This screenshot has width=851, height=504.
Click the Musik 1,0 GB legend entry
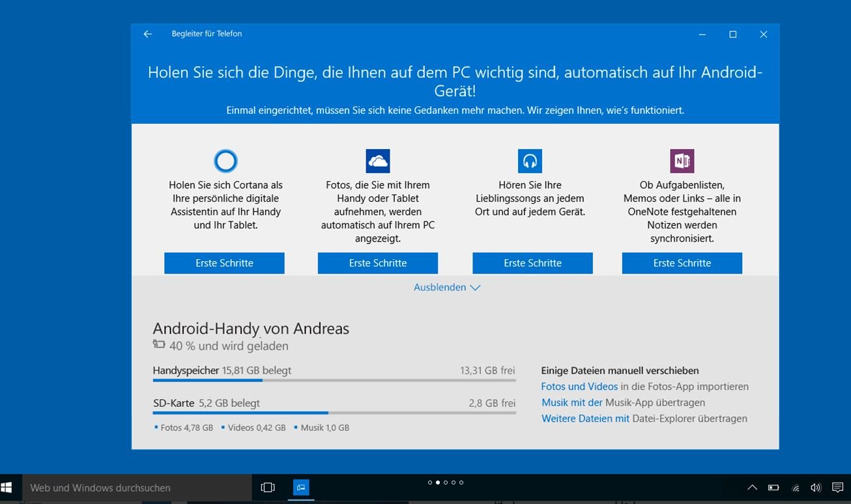point(322,428)
